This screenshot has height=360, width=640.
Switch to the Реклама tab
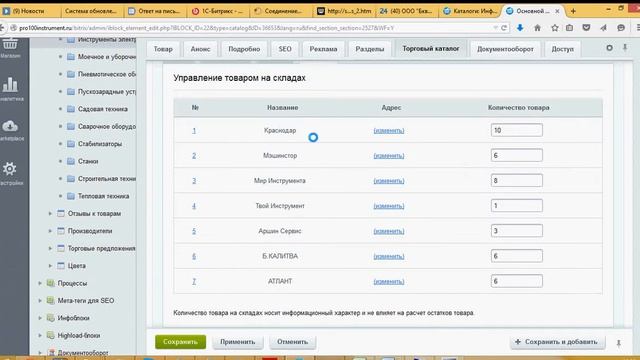pyautogui.click(x=323, y=49)
